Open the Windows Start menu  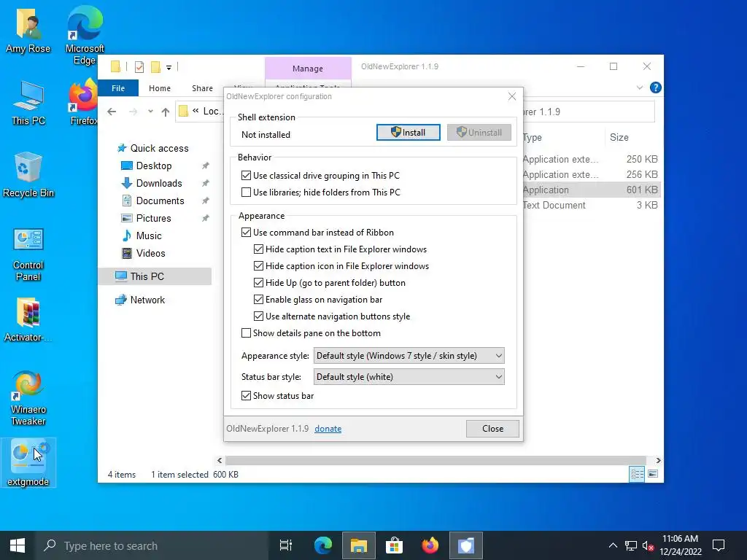tap(18, 545)
